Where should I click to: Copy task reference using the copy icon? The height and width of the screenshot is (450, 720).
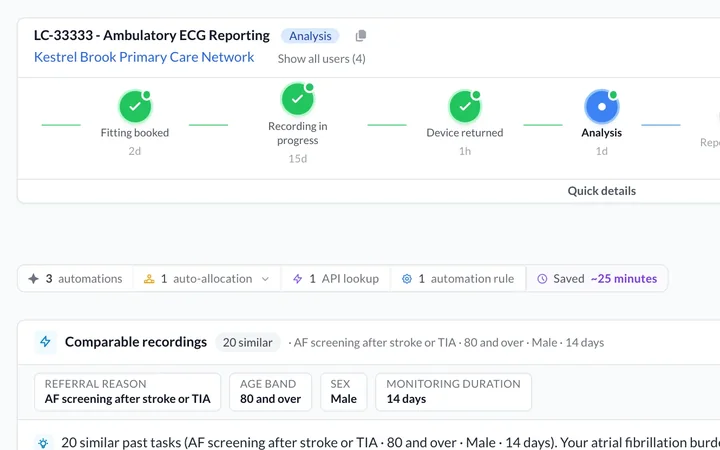click(361, 36)
